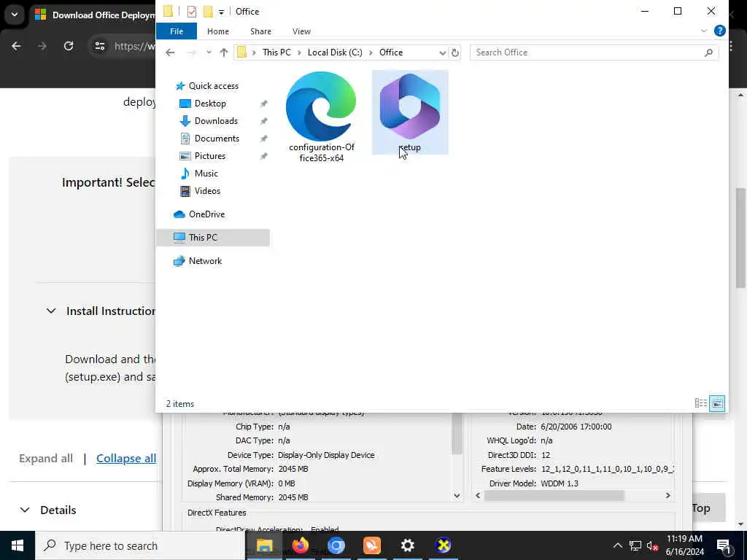Click DxDiag drivers horizontal scrollbar
This screenshot has height=560, width=747.
coord(553,496)
